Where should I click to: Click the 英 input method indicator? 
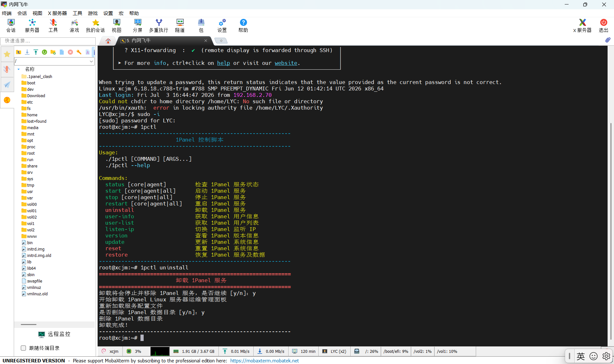581,356
